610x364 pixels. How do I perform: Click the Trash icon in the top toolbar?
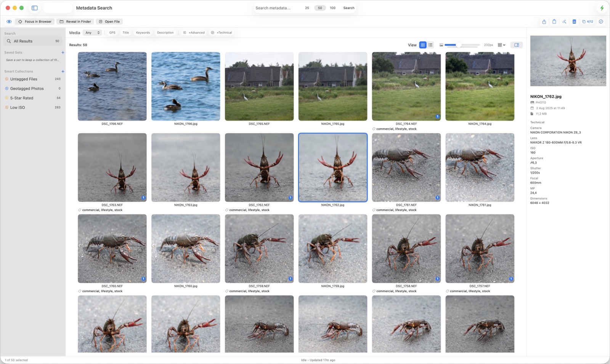click(x=554, y=21)
